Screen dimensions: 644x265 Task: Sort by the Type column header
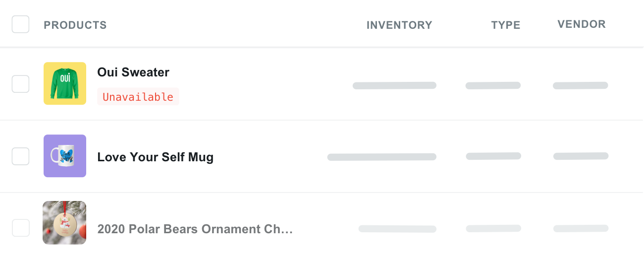506,25
